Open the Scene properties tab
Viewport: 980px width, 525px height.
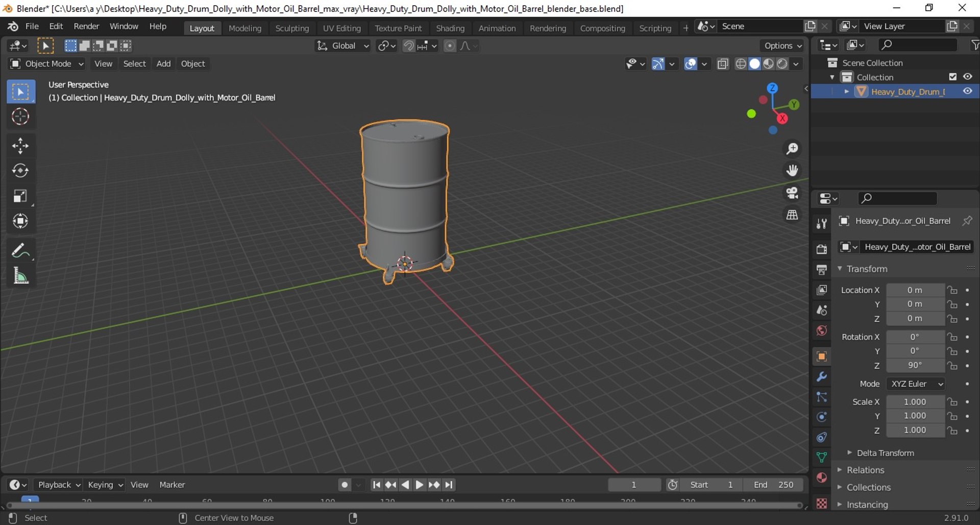tap(821, 310)
